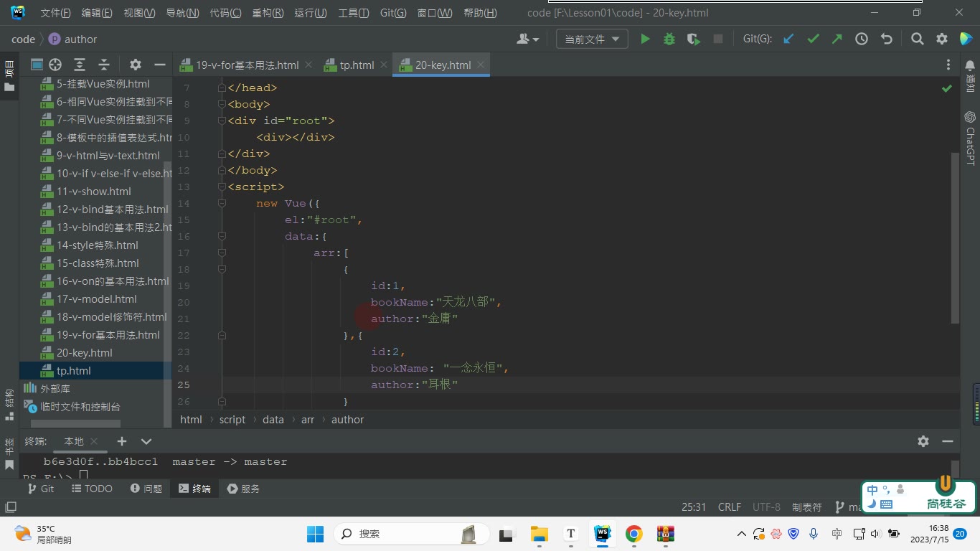Toggle the 项目 tool window
Viewport: 980px width, 551px height.
[x=9, y=75]
